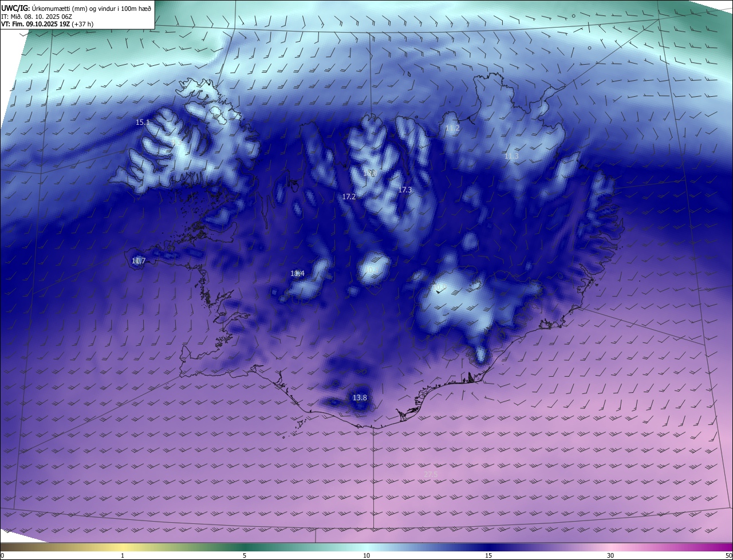Image resolution: width=733 pixels, height=560 pixels.
Task: Click the 50 tick on the color scale
Action: [729, 555]
